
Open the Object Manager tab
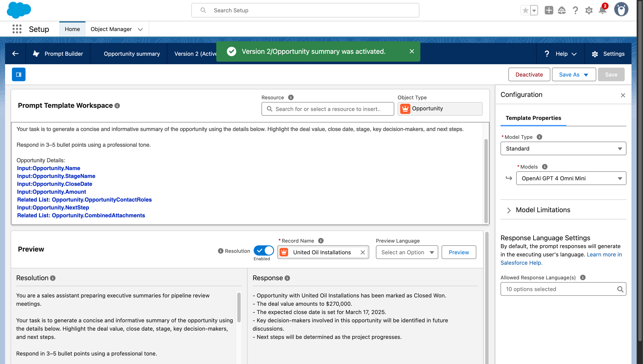pos(111,29)
